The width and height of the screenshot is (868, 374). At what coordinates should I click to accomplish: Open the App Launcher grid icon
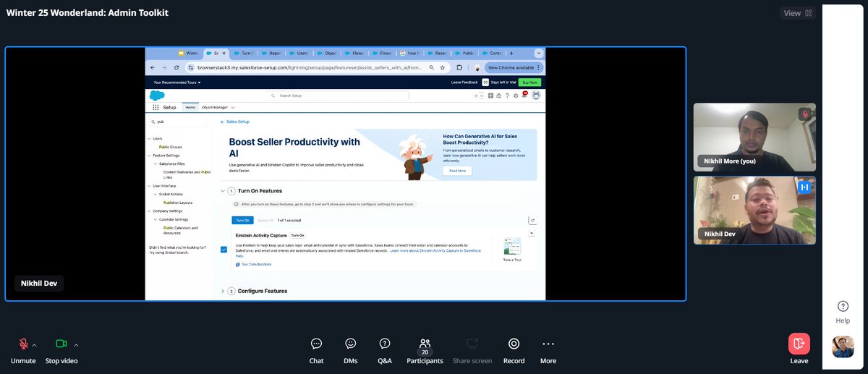pyautogui.click(x=155, y=107)
